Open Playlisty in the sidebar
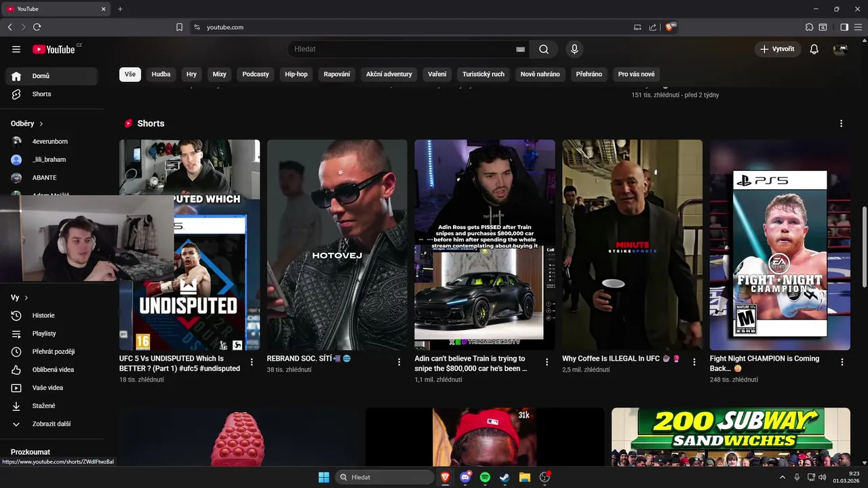Screen dimensions: 868x488 click(x=52, y=333)
